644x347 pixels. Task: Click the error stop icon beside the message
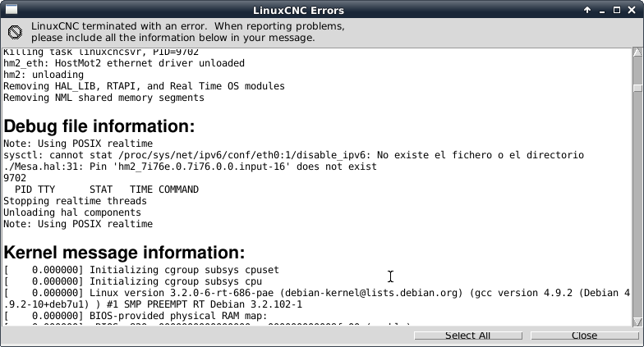[x=15, y=32]
